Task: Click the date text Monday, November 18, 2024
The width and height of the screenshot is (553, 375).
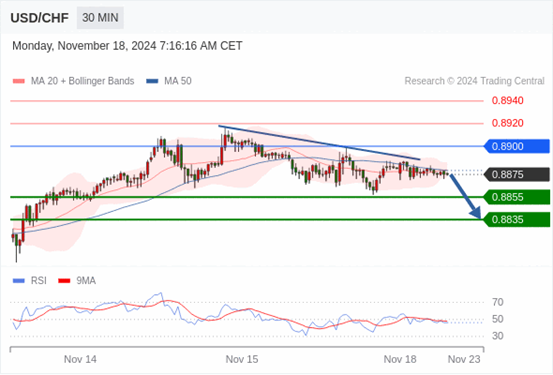Action: (x=84, y=46)
